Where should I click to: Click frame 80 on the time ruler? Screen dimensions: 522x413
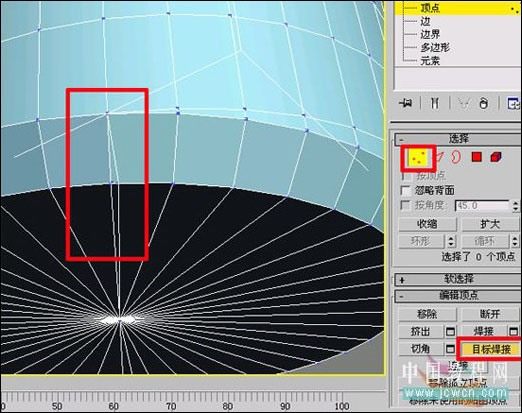[x=228, y=406]
